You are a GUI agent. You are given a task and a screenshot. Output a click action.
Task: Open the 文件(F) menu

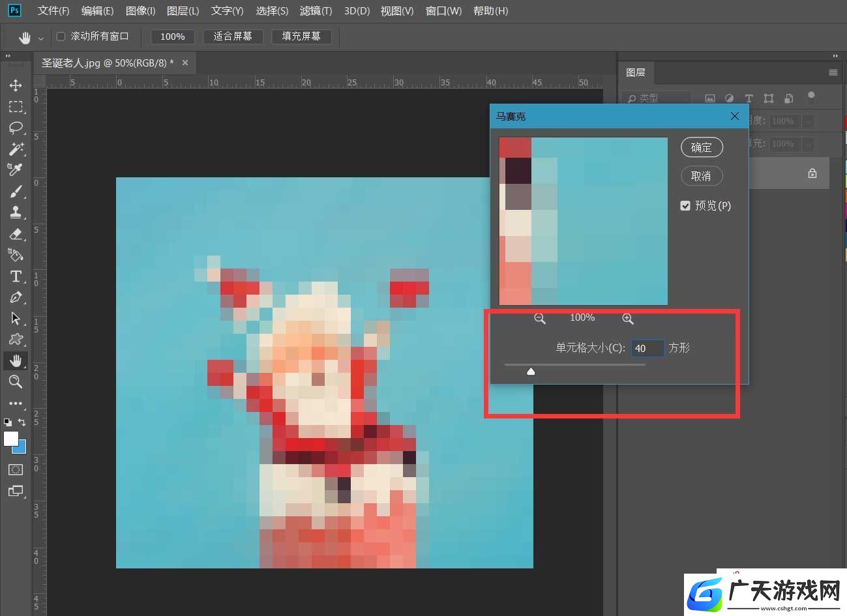(x=53, y=11)
